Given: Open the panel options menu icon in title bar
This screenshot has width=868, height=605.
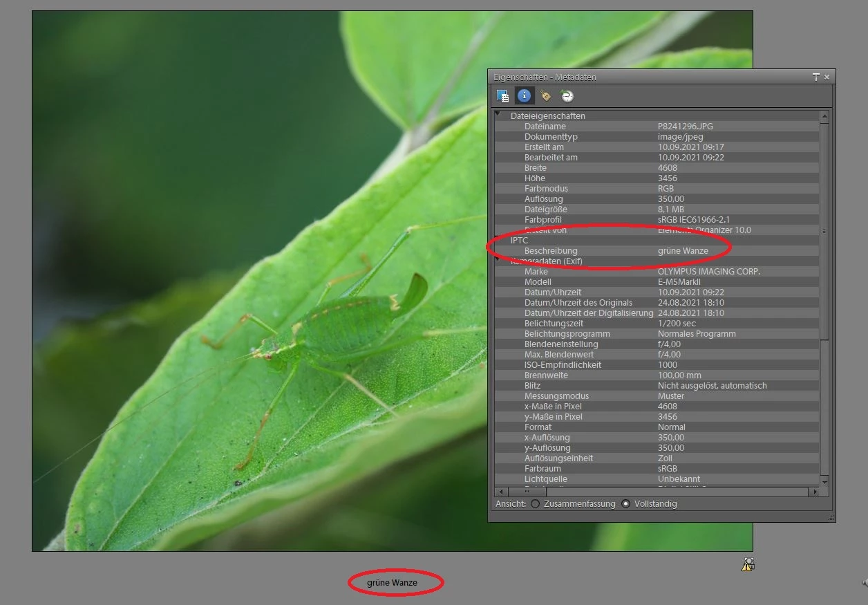Looking at the screenshot, I should [x=816, y=77].
